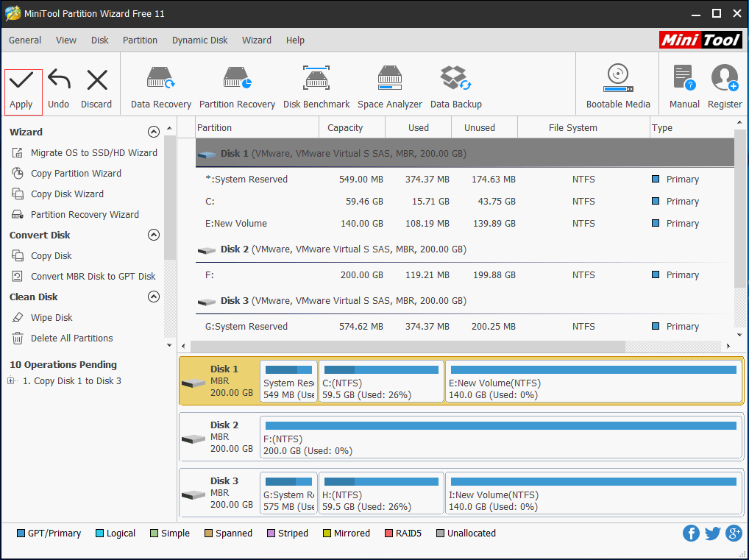Open the Twitter share icon
Screen dimensions: 749x560
click(x=713, y=534)
